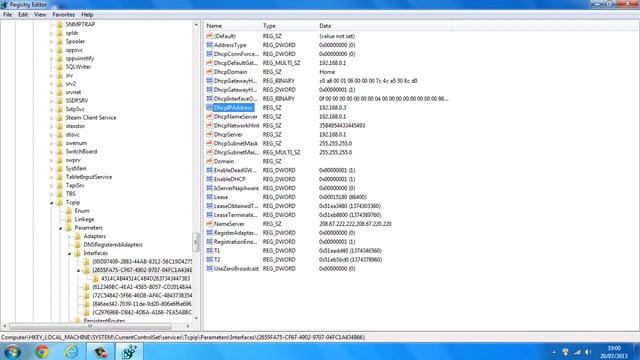Click the DhcpIPAddress value icon
The width and height of the screenshot is (640, 360).
(x=209, y=108)
